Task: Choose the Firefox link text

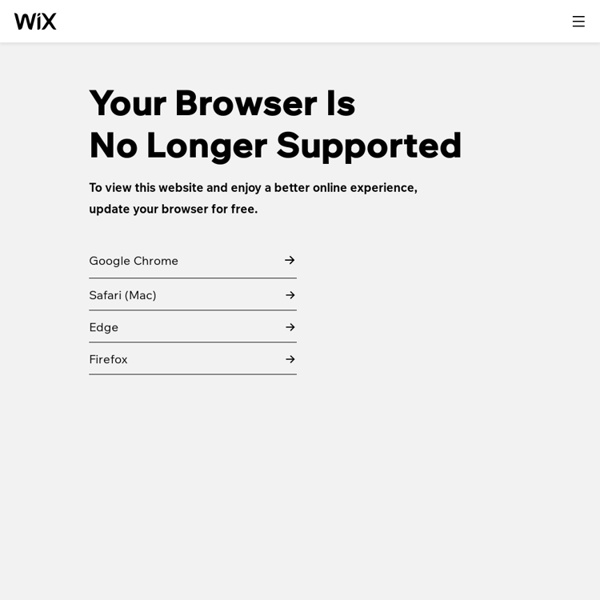Action: pyautogui.click(x=108, y=359)
